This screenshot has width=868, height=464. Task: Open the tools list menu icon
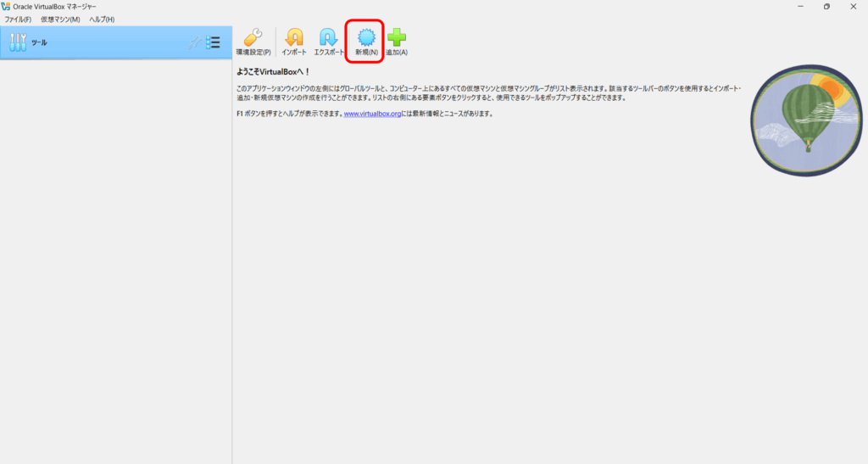tap(213, 42)
